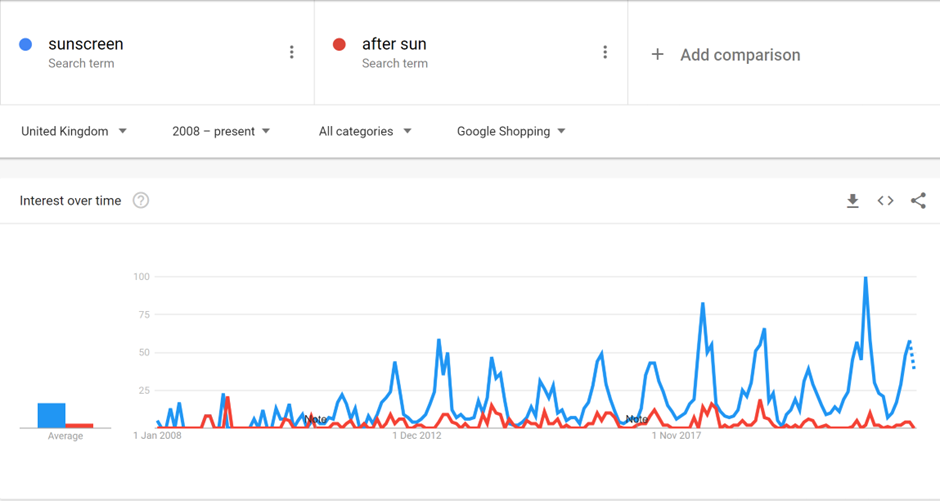Open the Interest over time help icon

pos(141,200)
